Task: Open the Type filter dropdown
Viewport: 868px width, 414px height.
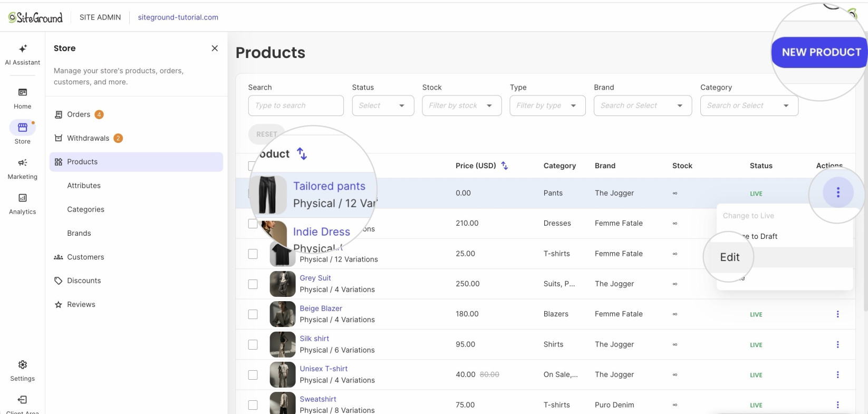Action: [547, 105]
